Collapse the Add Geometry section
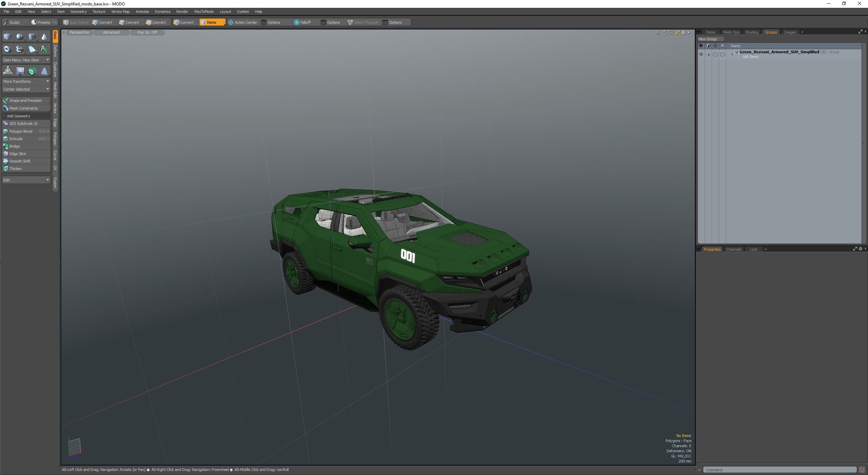This screenshot has height=475, width=868. (4, 116)
